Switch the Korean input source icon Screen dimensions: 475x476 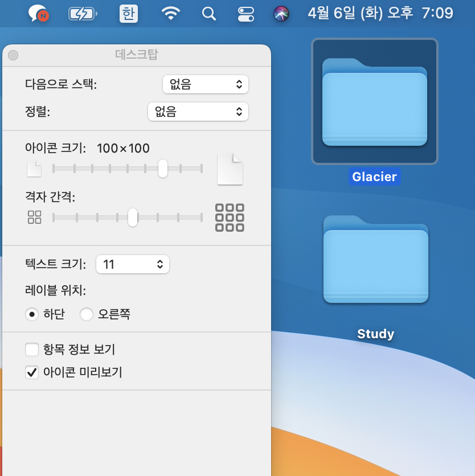point(129,14)
